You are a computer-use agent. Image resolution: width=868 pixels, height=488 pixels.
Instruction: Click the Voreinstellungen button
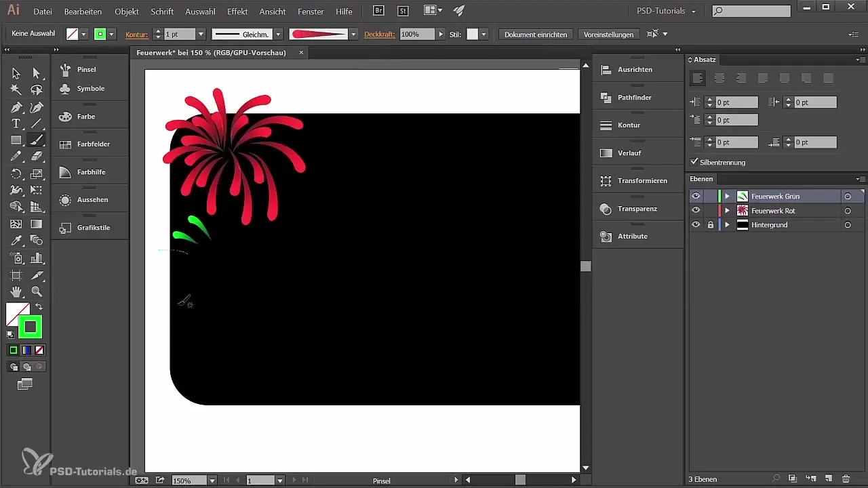click(608, 34)
